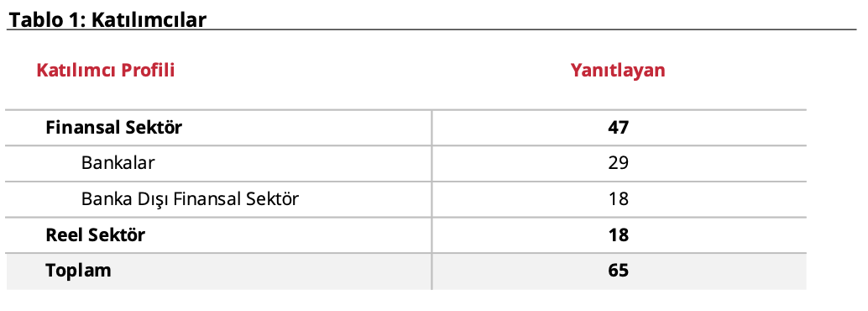868x311 pixels.
Task: Click the 'Banka Dışı Finansal Sektör' label
Action: pyautogui.click(x=190, y=198)
